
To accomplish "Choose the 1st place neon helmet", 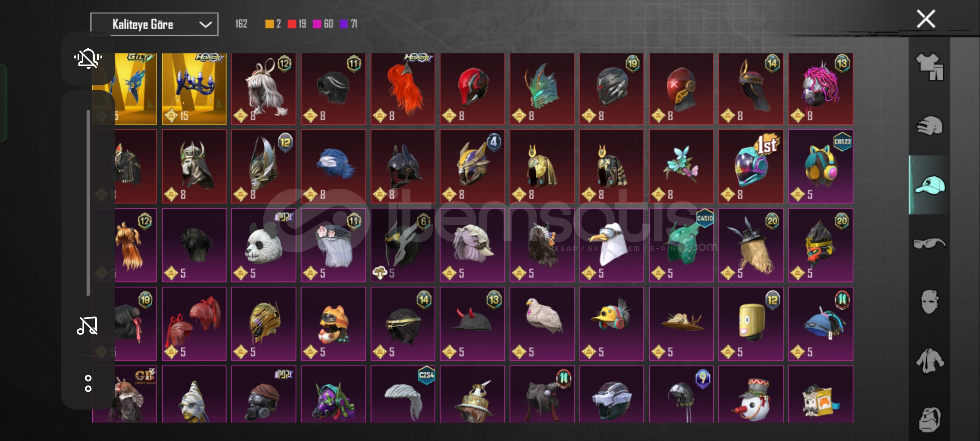I will click(x=751, y=167).
